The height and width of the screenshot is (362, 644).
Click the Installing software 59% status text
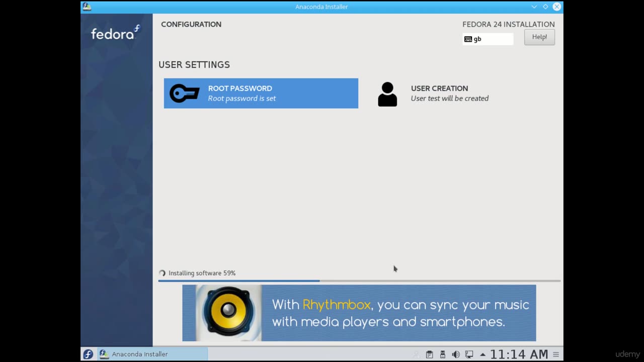tap(202, 273)
